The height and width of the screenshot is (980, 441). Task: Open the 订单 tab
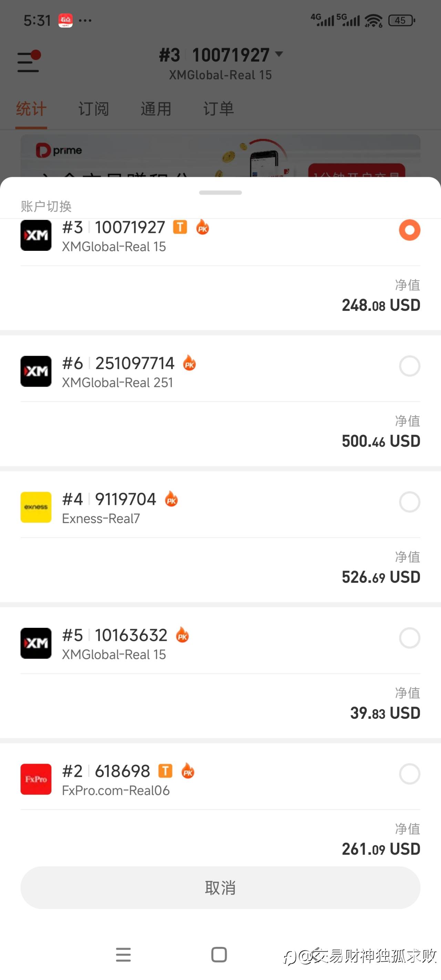pos(218,109)
